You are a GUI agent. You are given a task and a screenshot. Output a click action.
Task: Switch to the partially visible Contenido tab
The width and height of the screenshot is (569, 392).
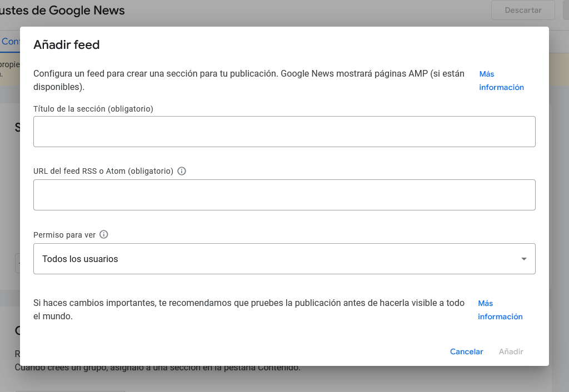click(10, 42)
